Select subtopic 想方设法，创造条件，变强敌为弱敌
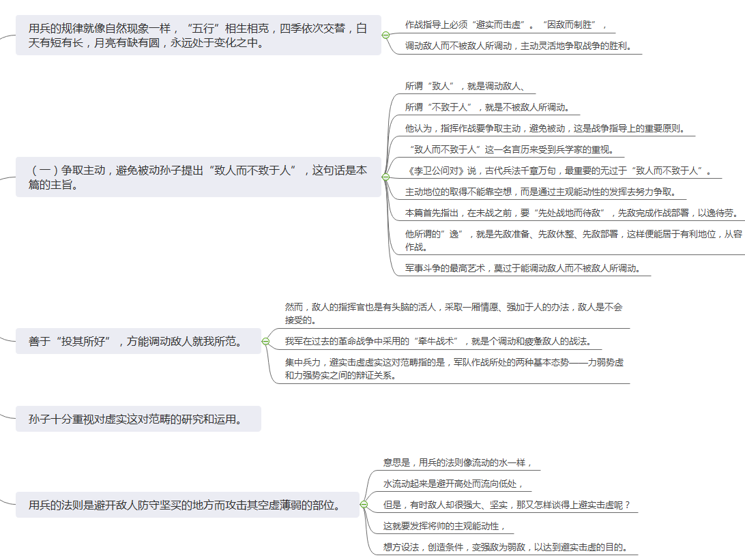 (505, 547)
